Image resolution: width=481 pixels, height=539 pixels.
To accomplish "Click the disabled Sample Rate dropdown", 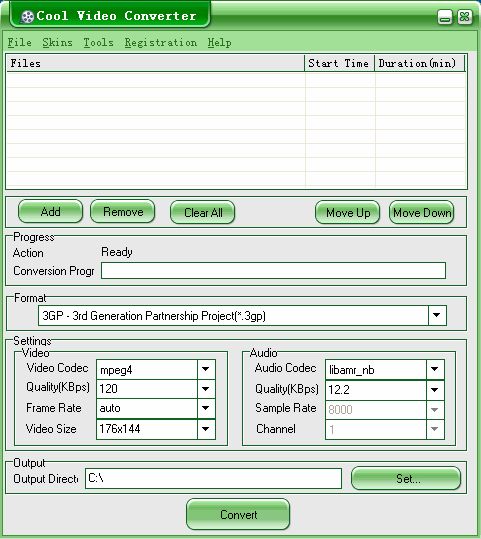I will coord(385,409).
